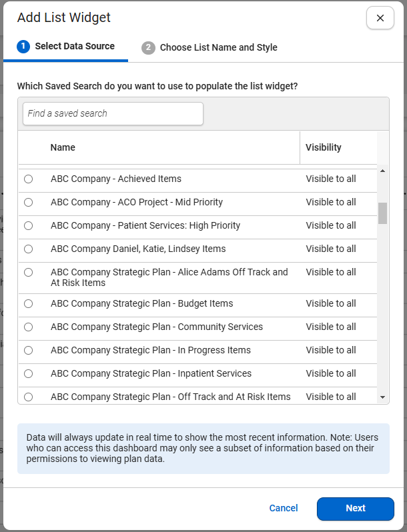Click the Next button

click(356, 509)
